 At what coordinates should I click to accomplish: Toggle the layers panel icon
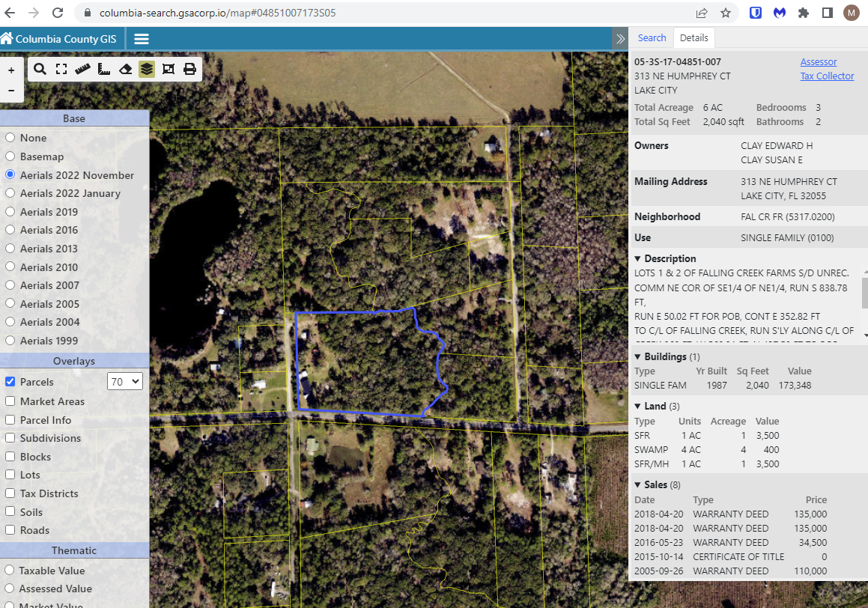point(147,69)
